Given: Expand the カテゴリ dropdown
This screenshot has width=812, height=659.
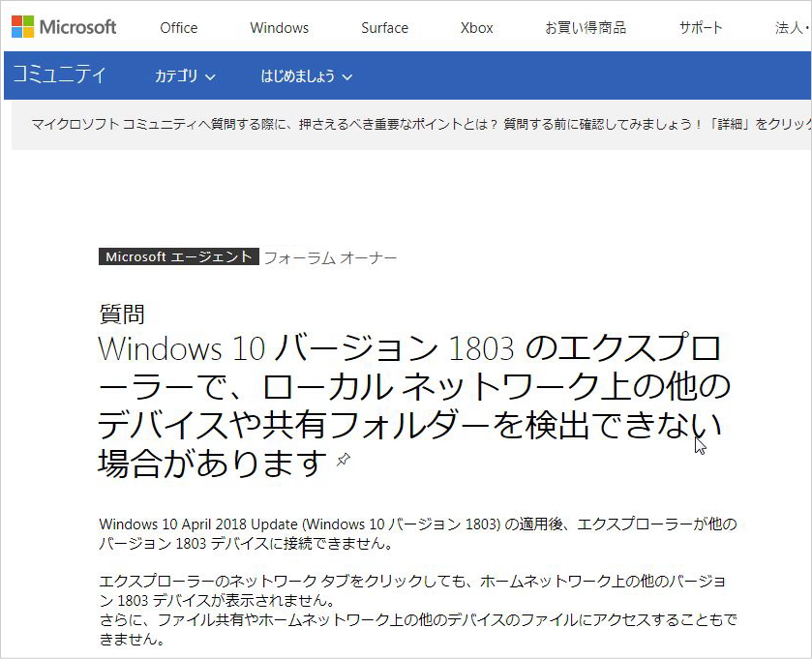Looking at the screenshot, I should pyautogui.click(x=185, y=76).
